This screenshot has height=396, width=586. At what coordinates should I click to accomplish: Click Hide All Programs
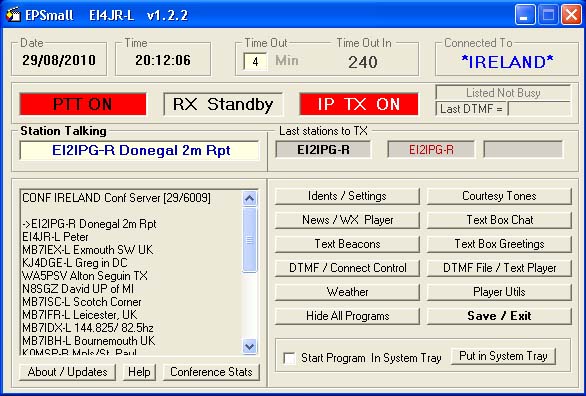tap(347, 316)
